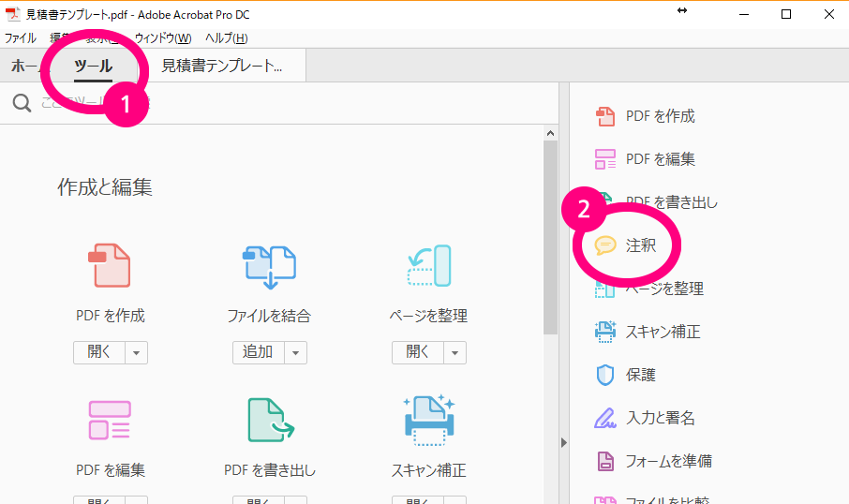Viewport: 849px width, 504px height.
Task: Click the 開く button under PDF を作成
Action: [99, 353]
